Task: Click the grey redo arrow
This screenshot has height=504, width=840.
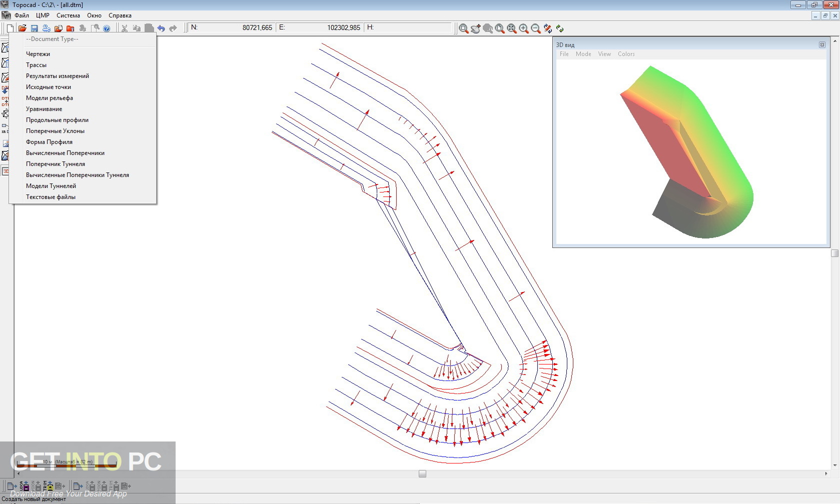Action: click(173, 28)
